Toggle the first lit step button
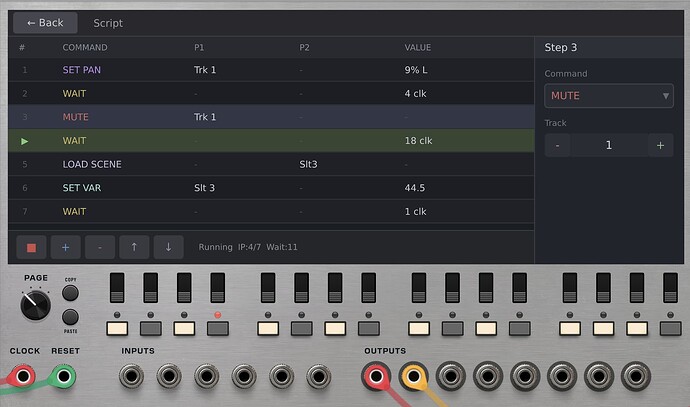The width and height of the screenshot is (690, 407). point(117,328)
